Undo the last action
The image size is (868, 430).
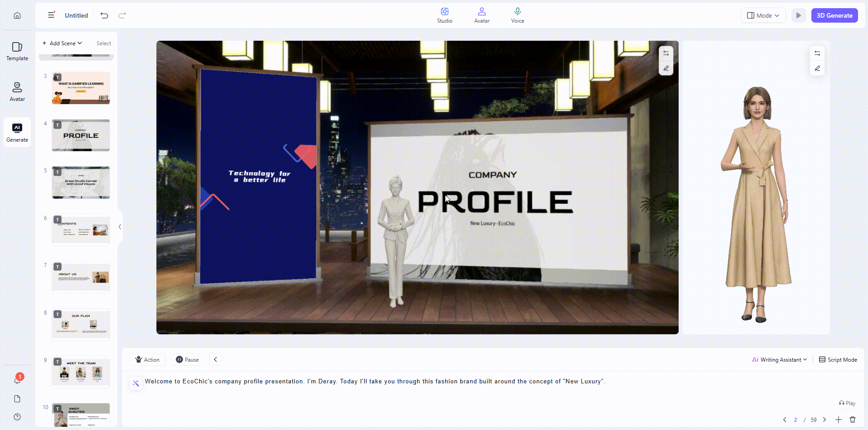[104, 15]
